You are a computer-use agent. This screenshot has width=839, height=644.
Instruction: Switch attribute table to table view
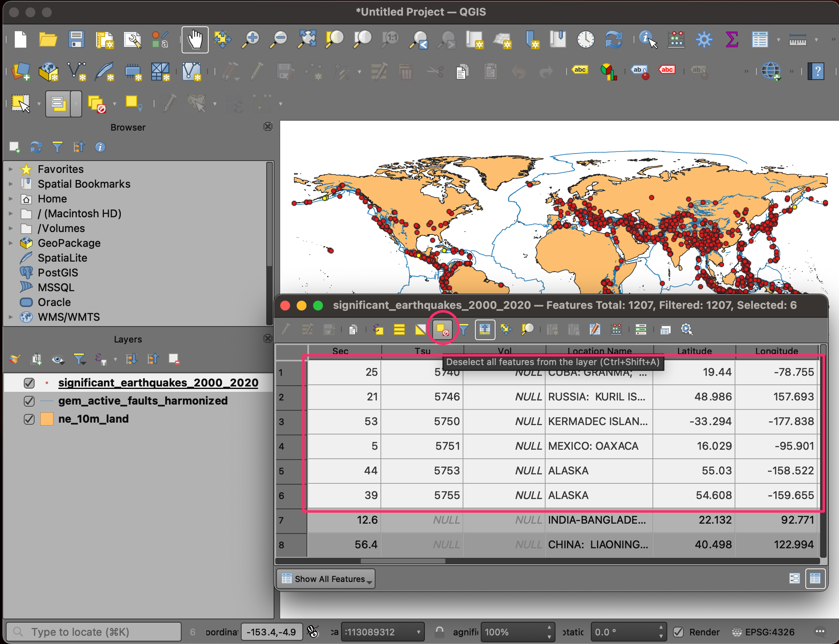pos(815,578)
